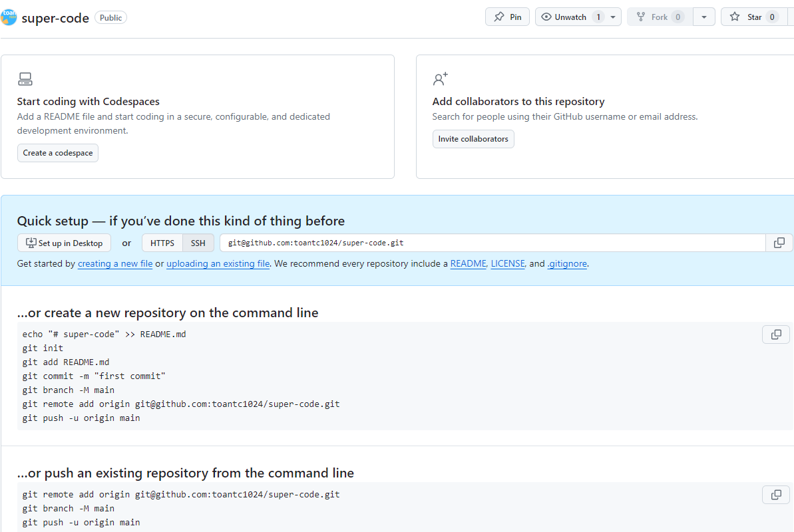The image size is (794, 532).
Task: Open the LICENSE link
Action: coord(507,264)
